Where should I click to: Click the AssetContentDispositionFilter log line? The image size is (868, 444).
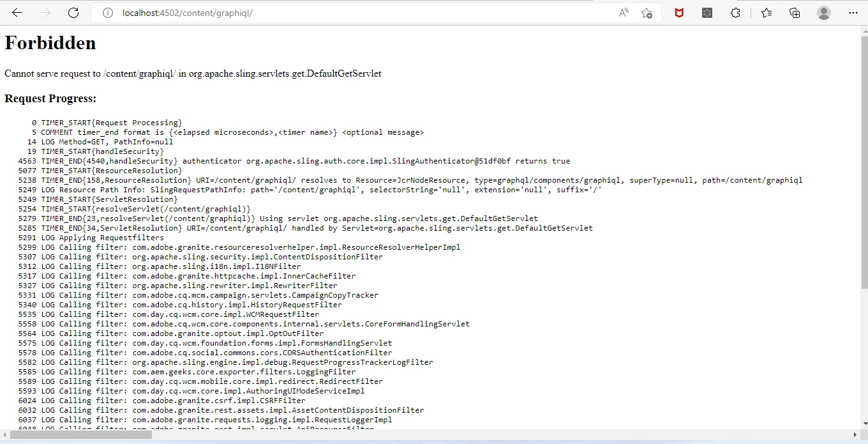[221, 410]
